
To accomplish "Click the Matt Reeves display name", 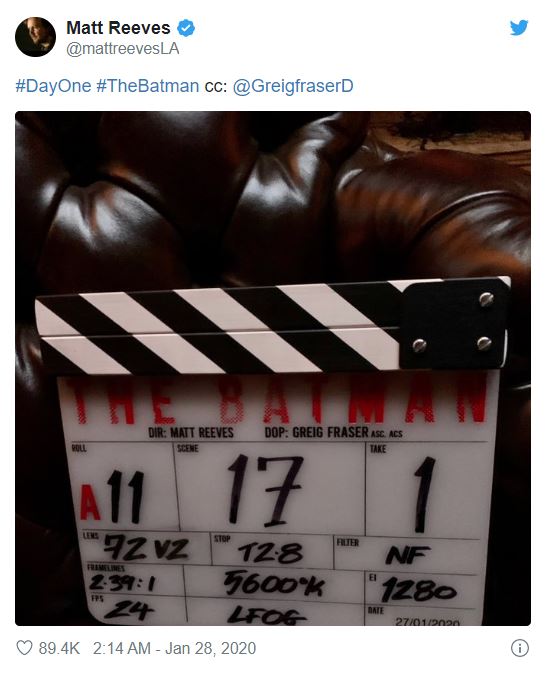I will pyautogui.click(x=118, y=28).
